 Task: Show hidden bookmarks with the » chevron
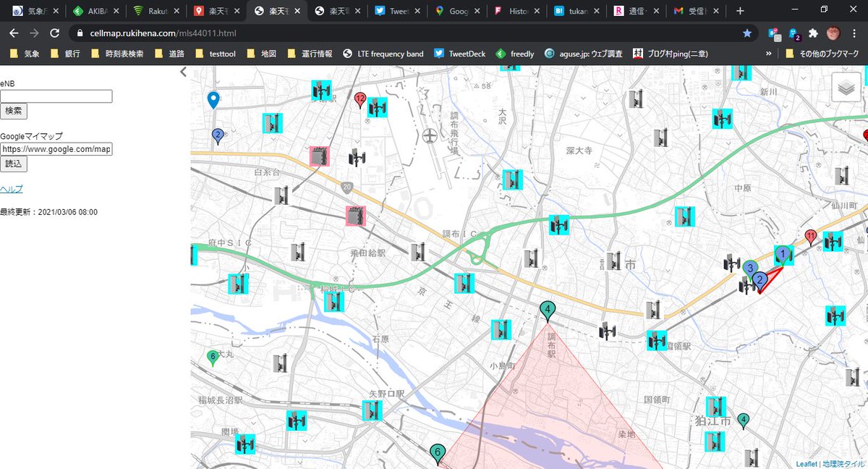tap(769, 54)
